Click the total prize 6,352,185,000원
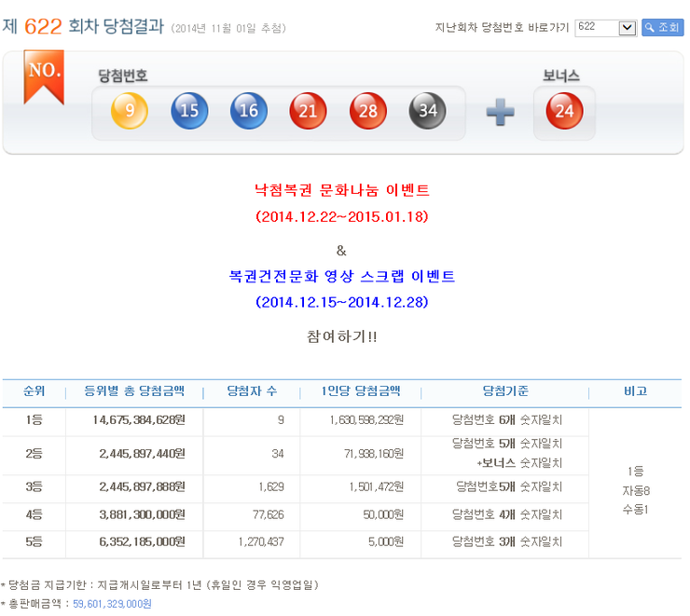This screenshot has width=690, height=616. tap(142, 541)
